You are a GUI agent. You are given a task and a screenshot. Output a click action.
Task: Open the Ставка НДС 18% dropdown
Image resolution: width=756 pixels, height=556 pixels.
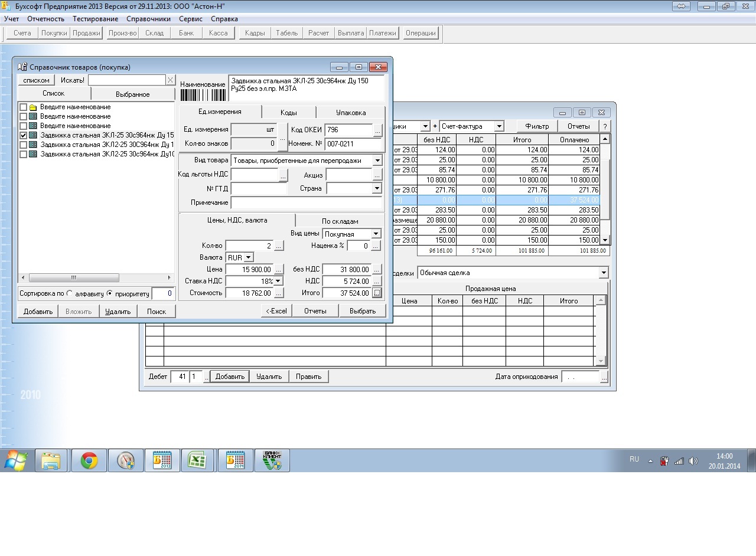pyautogui.click(x=278, y=281)
